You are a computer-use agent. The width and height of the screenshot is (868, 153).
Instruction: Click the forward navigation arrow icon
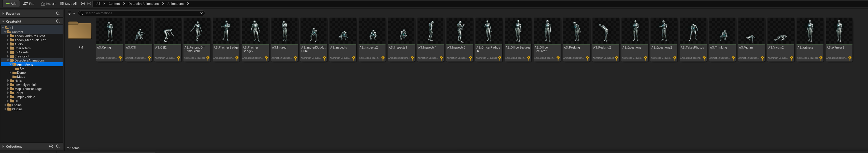tap(89, 4)
